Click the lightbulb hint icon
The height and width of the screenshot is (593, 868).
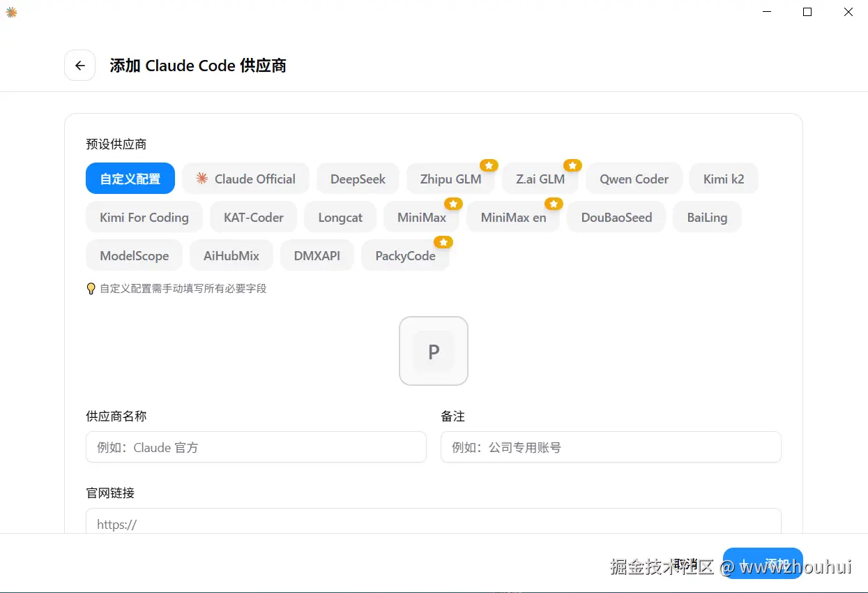pos(91,289)
